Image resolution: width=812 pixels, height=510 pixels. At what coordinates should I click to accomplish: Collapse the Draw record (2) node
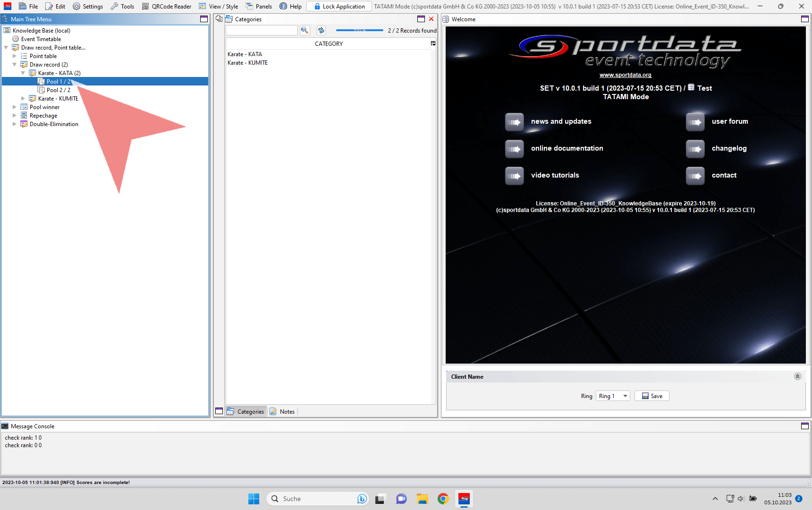point(15,65)
